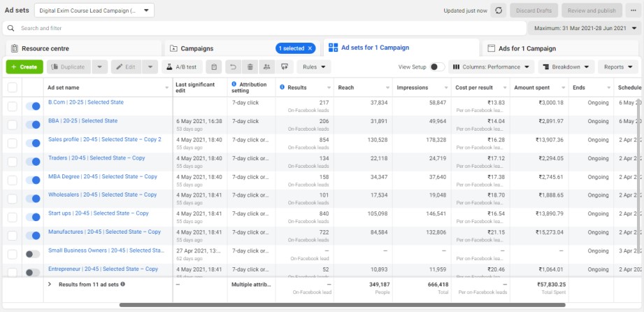Viewport: 644px width, 312px height.
Task: Toggle the View Setup switch
Action: [437, 67]
